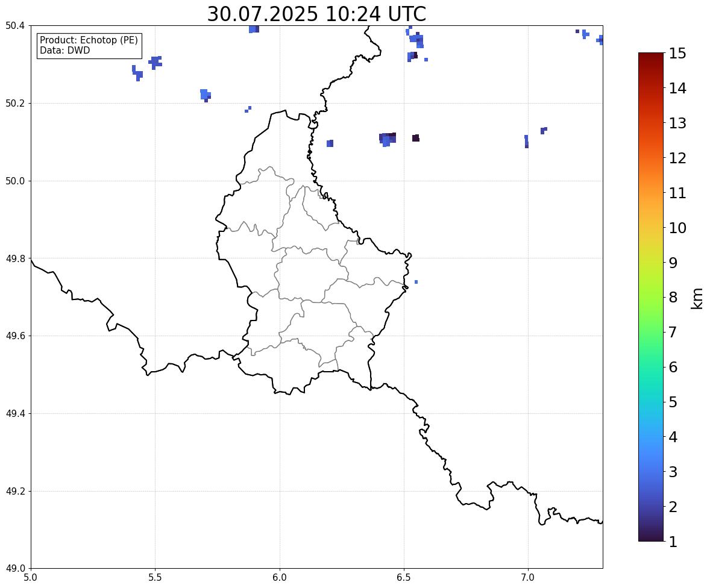Click the single pixel echo near 6.55°E, 49.74°N

click(x=416, y=282)
